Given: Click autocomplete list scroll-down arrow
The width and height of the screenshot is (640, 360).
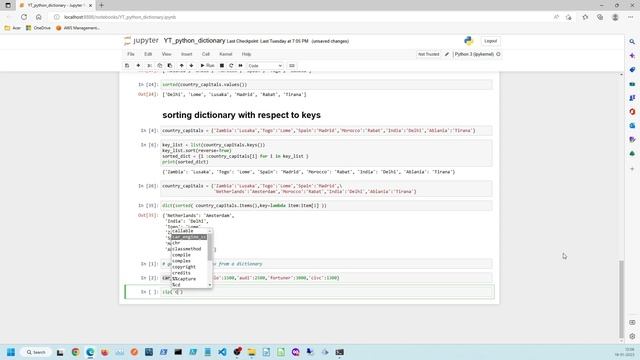Looking at the screenshot, I should coord(210,285).
